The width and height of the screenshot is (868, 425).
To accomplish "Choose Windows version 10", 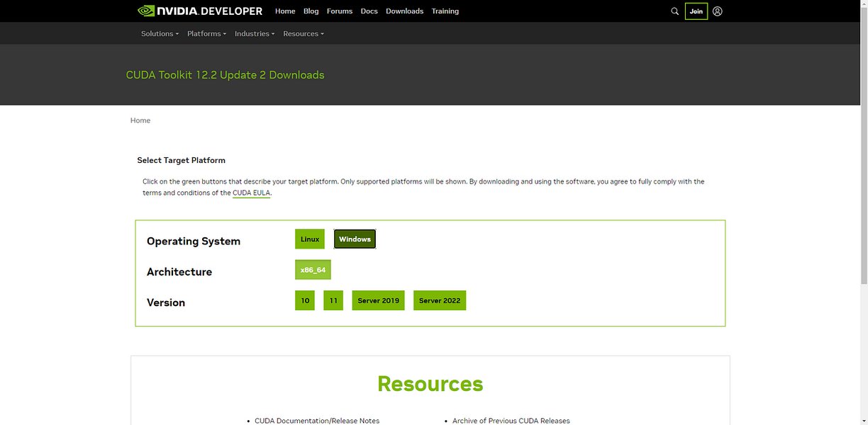I will point(305,300).
